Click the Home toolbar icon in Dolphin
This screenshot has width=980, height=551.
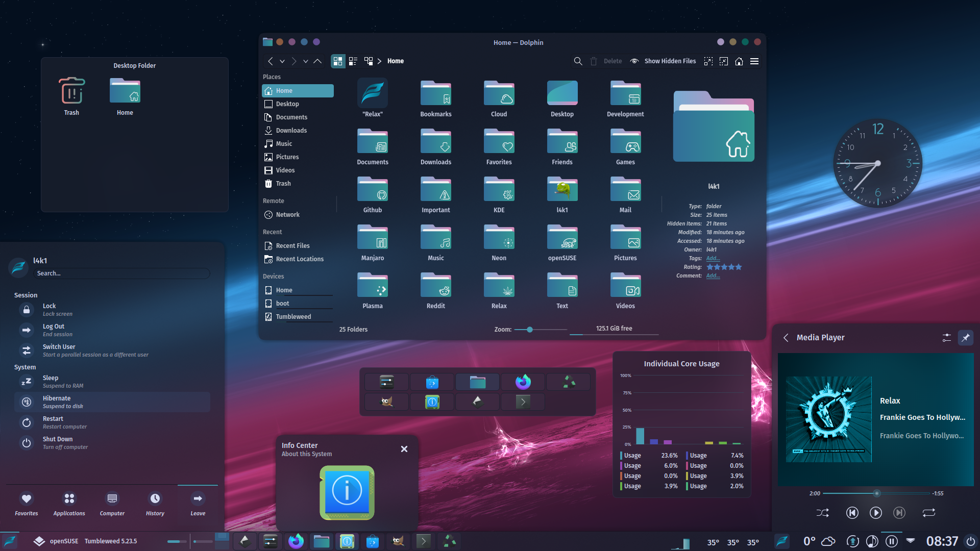click(739, 61)
